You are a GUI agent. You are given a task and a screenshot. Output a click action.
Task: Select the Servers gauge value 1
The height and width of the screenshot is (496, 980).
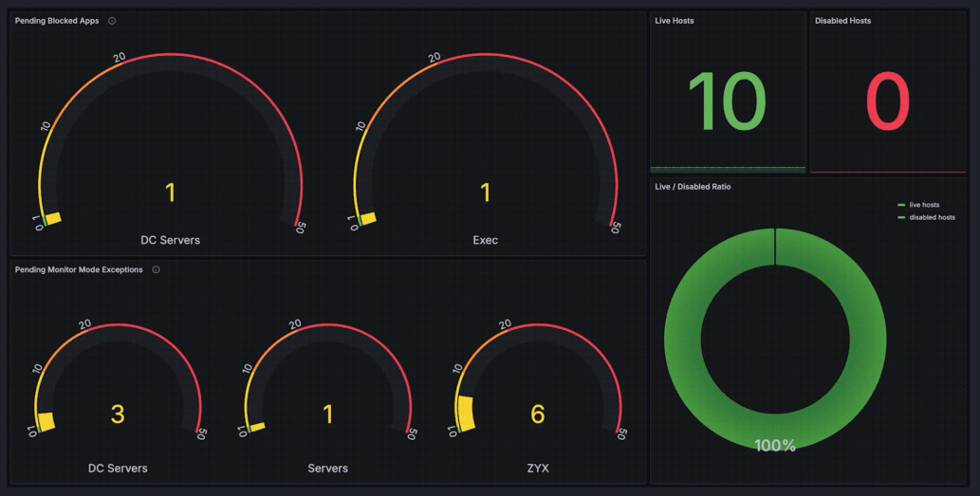pos(327,414)
